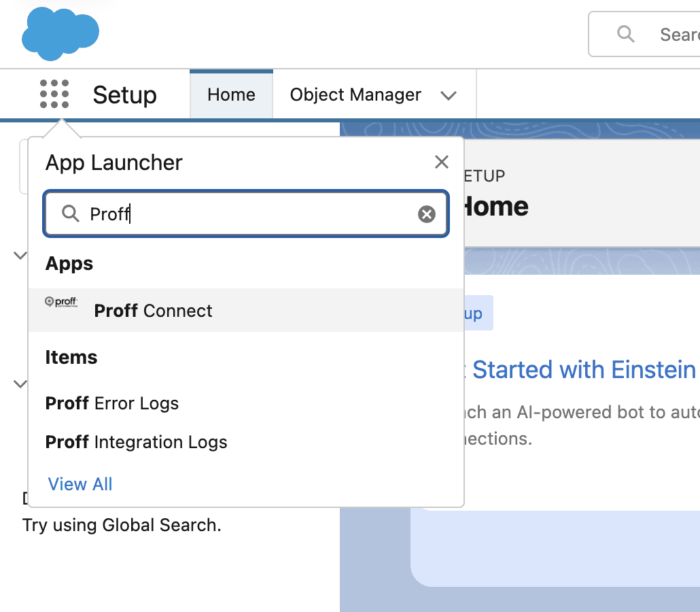Screen dimensions: 700x612
Task: Click the global Search field at top right
Action: pyautogui.click(x=680, y=34)
